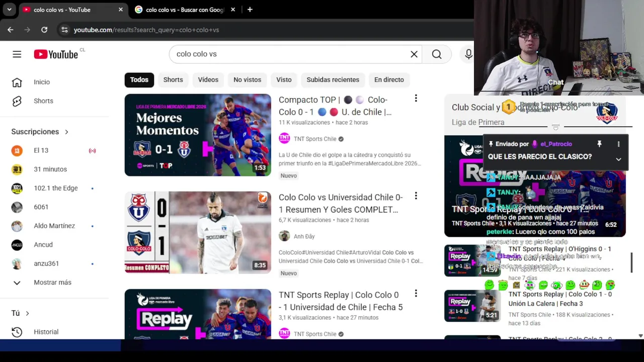Open the anzu361 channel avatar
This screenshot has height=362, width=644.
(x=17, y=263)
